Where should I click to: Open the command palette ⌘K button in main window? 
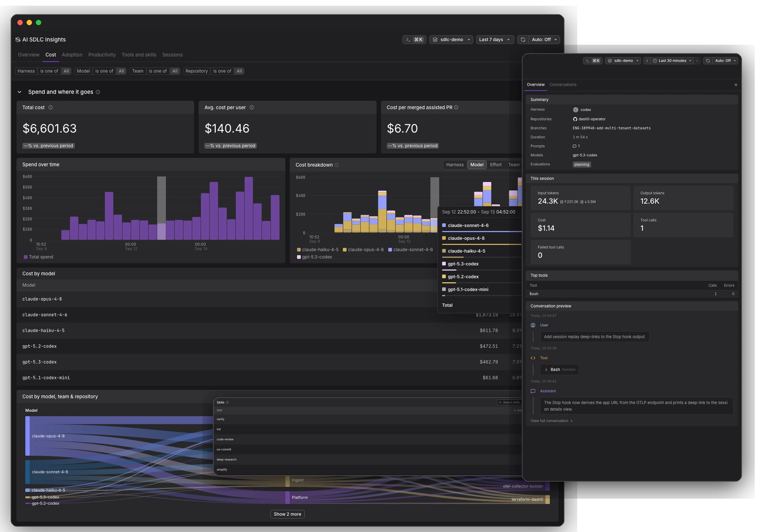point(414,40)
